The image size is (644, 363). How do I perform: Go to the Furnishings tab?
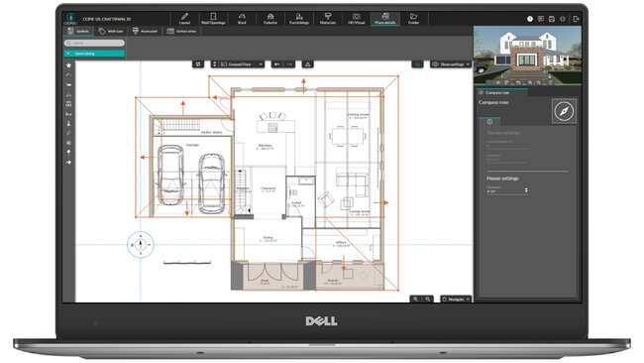[299, 19]
